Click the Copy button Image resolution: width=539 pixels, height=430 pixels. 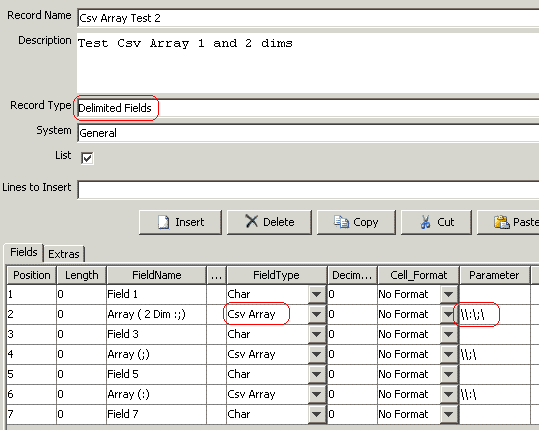point(356,222)
